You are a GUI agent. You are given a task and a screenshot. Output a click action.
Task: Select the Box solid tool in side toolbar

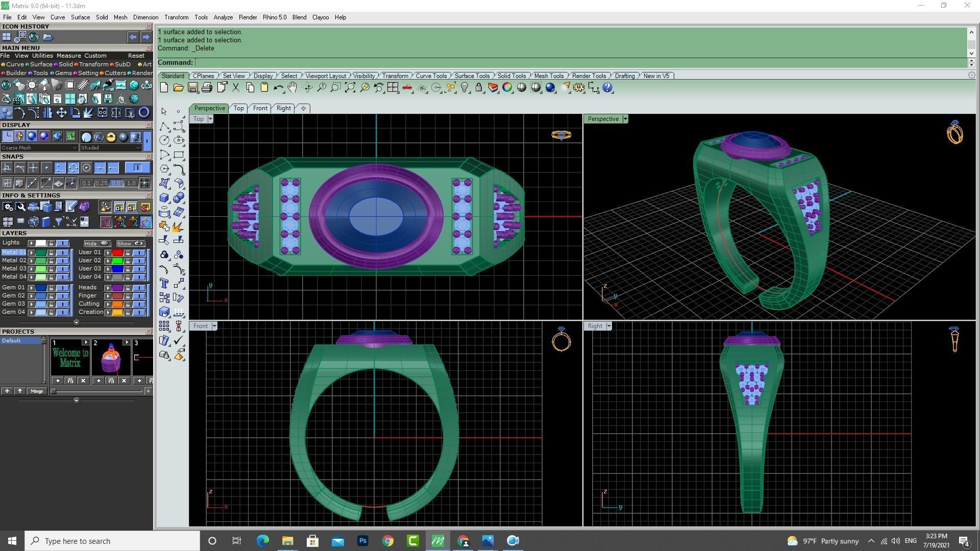[164, 198]
